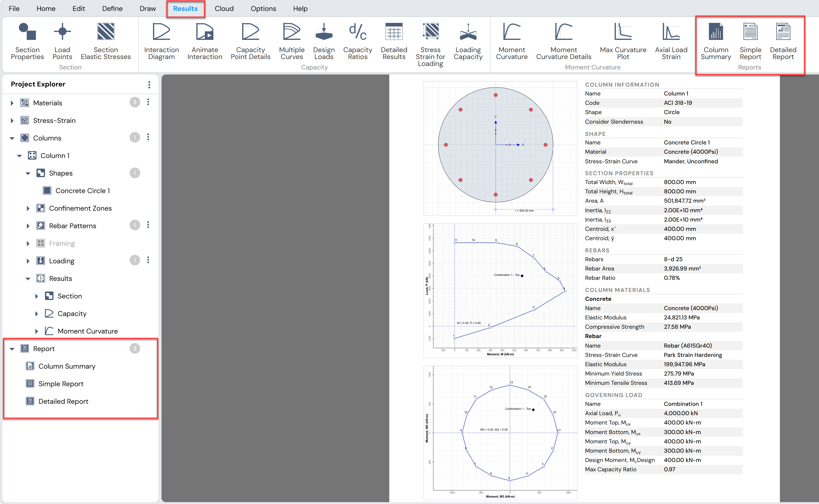This screenshot has width=819, height=504.
Task: Click the M2-M3 moment interaction chart
Action: (x=500, y=433)
